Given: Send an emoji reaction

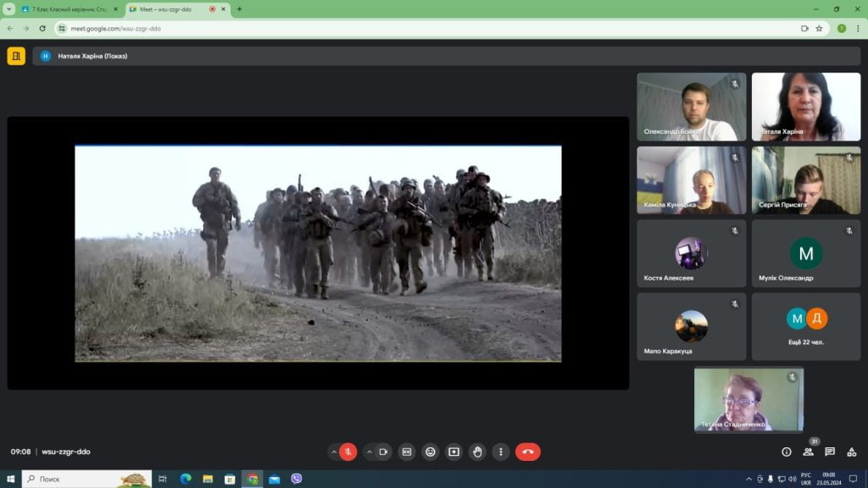Looking at the screenshot, I should (x=430, y=452).
